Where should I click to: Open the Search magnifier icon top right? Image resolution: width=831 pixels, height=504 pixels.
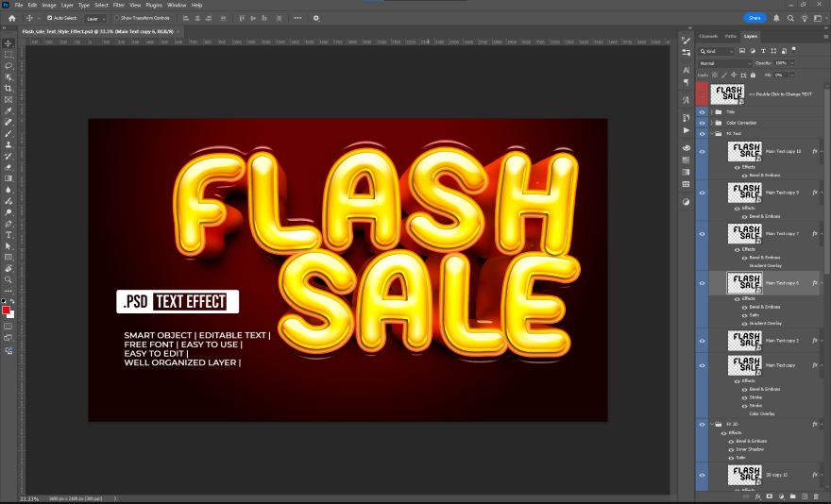(790, 18)
